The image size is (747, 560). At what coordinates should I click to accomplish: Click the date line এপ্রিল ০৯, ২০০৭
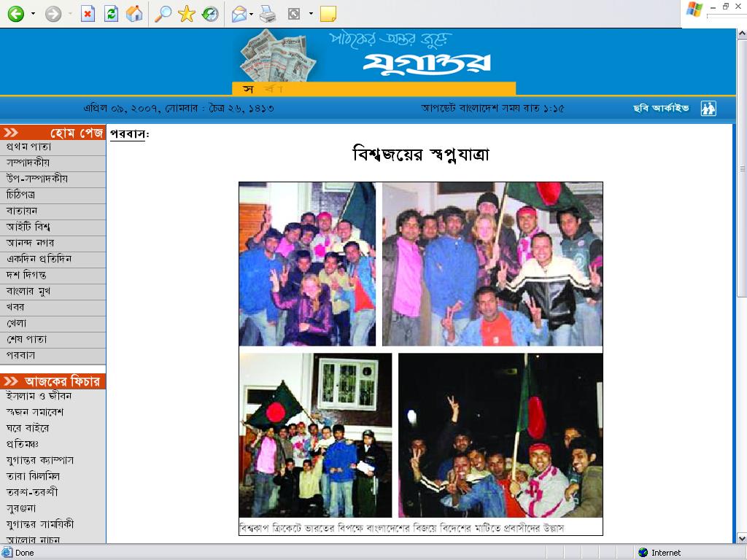tap(179, 109)
